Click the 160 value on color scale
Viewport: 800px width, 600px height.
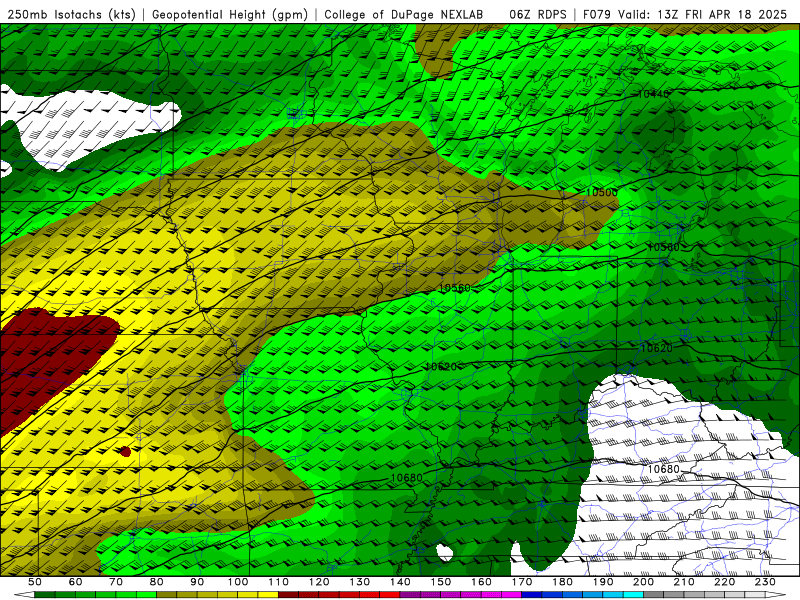click(x=481, y=582)
